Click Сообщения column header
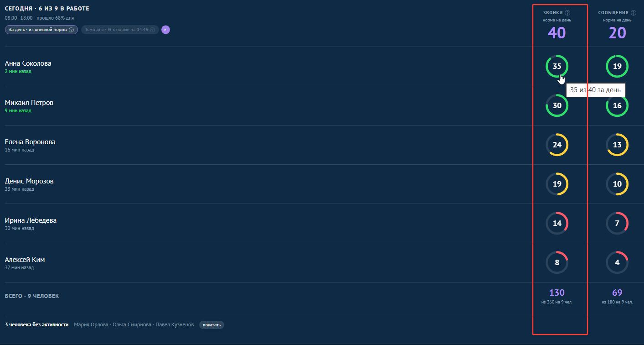 [x=613, y=13]
